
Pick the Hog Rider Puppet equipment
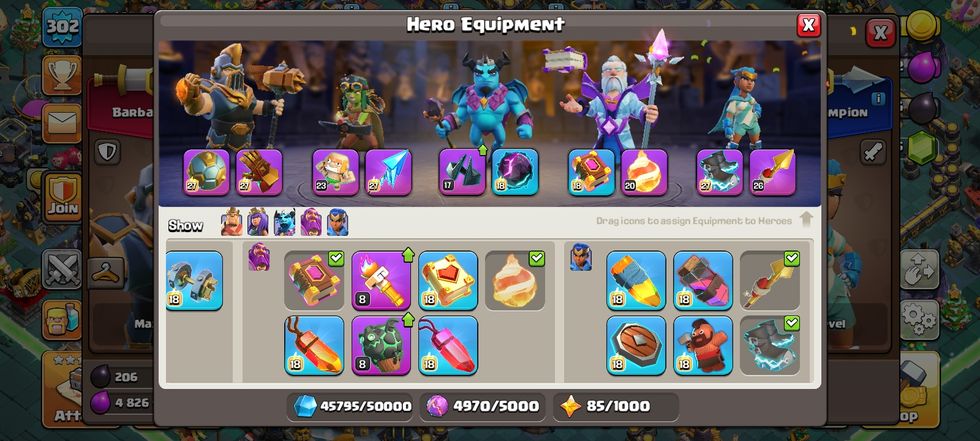703,345
